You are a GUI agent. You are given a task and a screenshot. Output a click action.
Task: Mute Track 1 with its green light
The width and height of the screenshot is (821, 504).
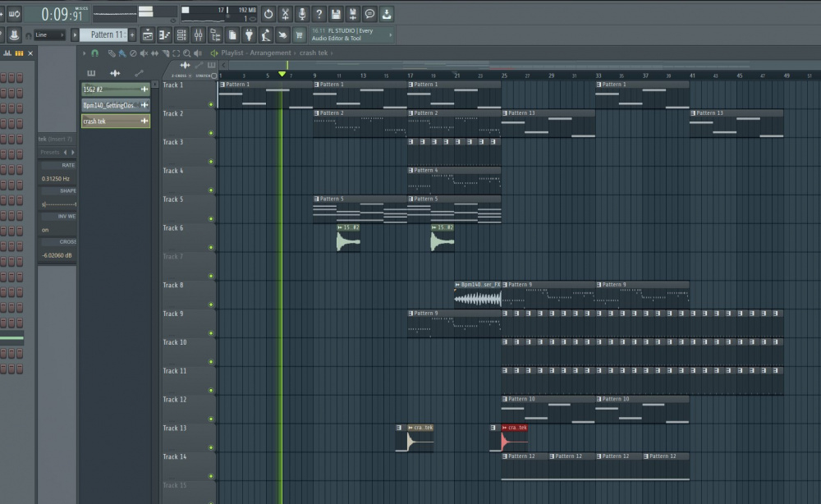pos(211,104)
